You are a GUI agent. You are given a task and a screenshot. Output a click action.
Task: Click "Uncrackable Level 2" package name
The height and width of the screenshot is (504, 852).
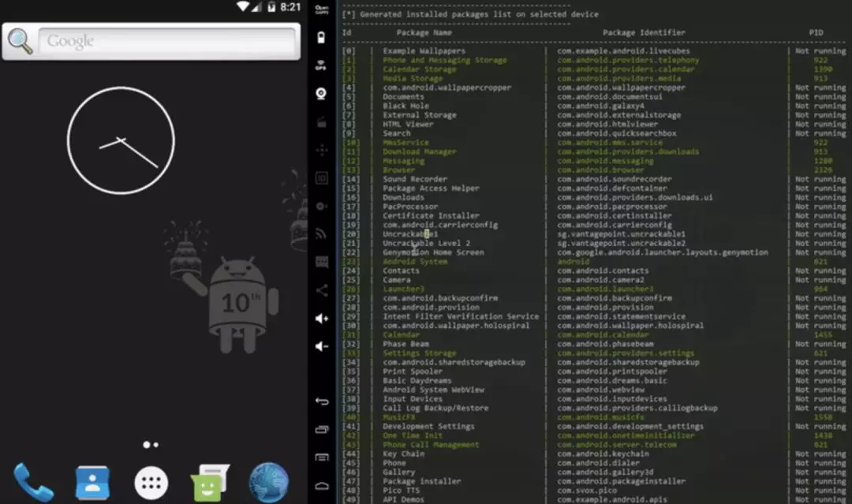(x=427, y=243)
